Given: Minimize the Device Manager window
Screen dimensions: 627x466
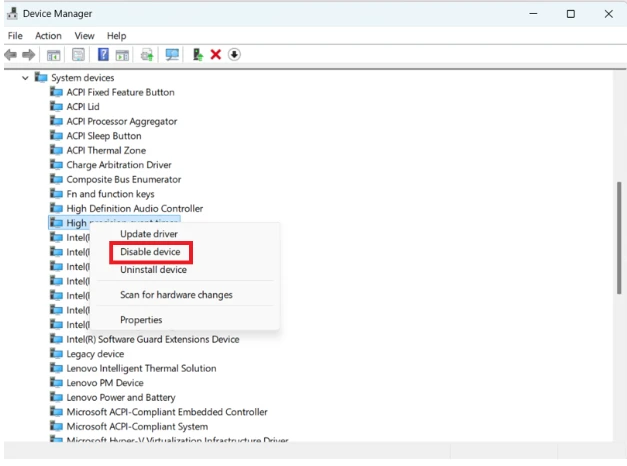Looking at the screenshot, I should coord(533,14).
